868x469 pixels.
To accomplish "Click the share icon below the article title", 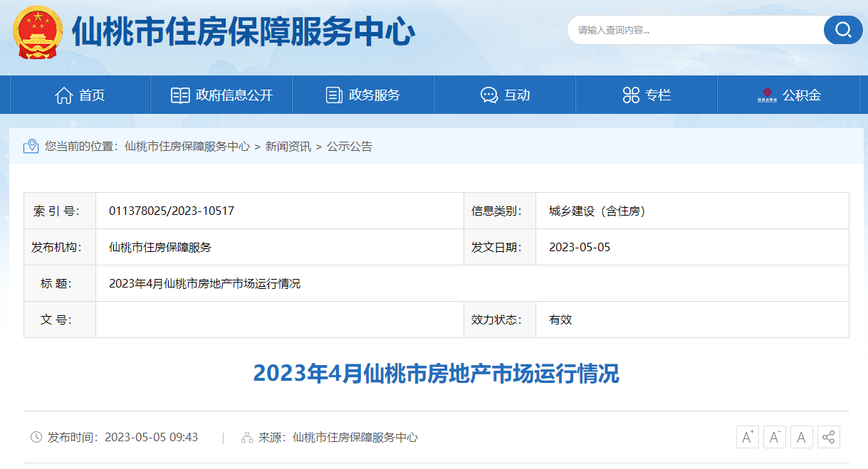I will pyautogui.click(x=828, y=437).
